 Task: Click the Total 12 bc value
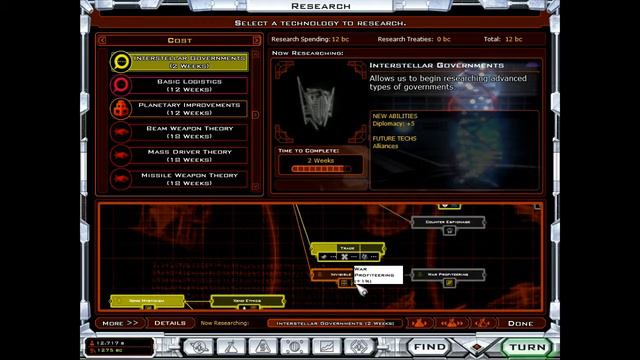pos(513,39)
